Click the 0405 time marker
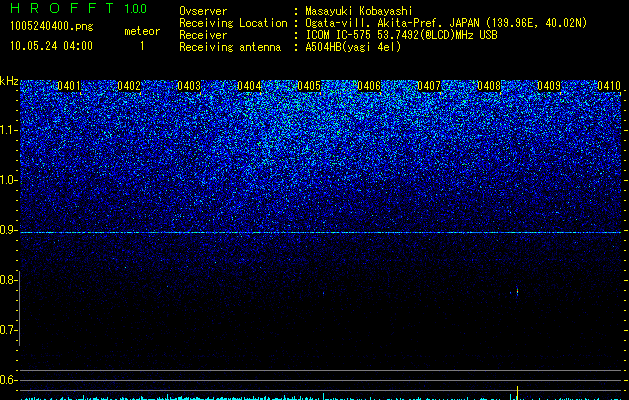Viewport: 629px width, 400px height. tap(309, 86)
